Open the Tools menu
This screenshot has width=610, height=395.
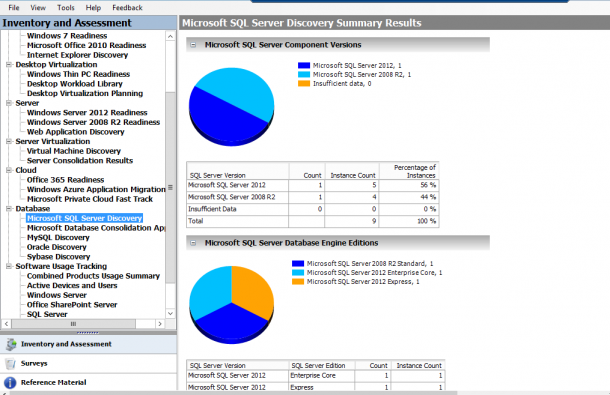(x=66, y=7)
